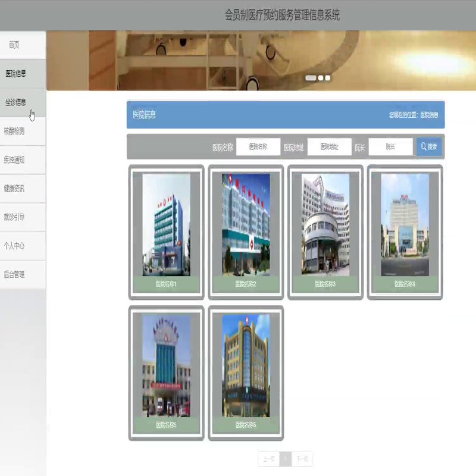
Task: Open the 医院名称3 hospital photo
Action: click(x=325, y=225)
